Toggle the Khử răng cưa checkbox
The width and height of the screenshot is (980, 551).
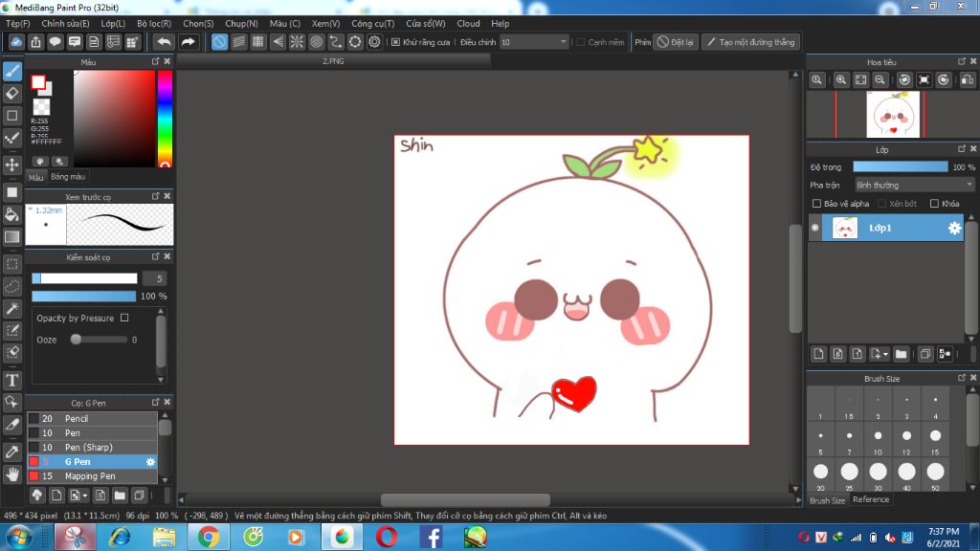[x=395, y=42]
